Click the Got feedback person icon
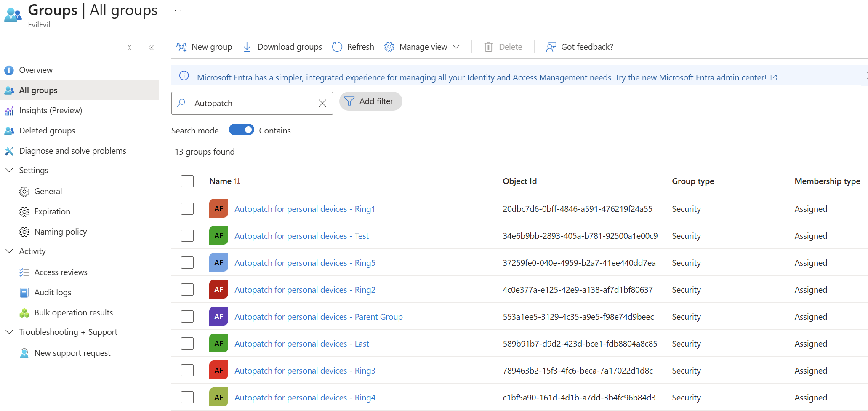The image size is (868, 411). click(x=551, y=47)
